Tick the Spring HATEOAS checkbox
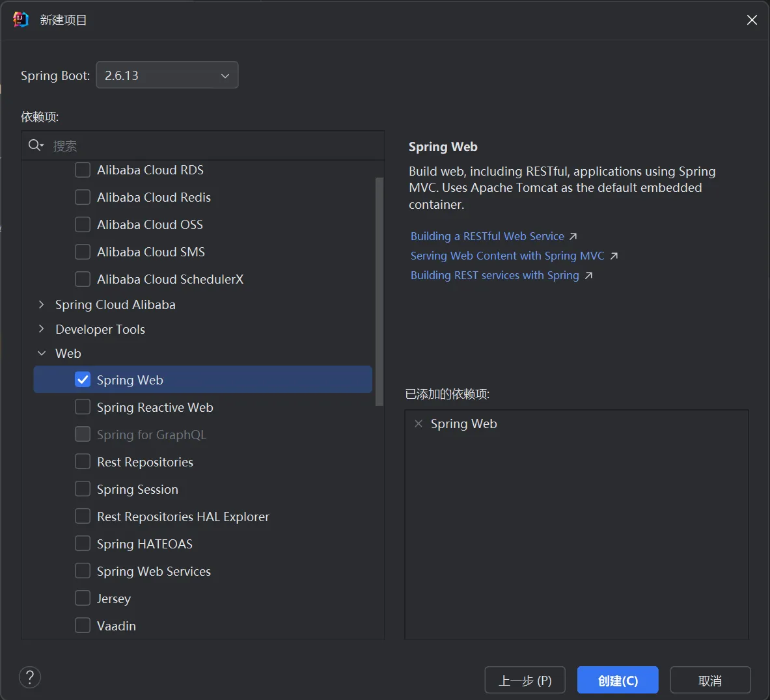770x700 pixels. (83, 544)
